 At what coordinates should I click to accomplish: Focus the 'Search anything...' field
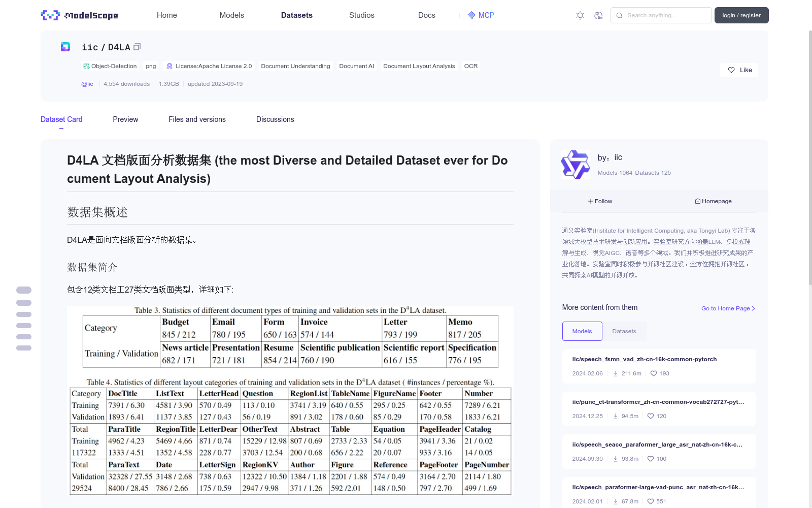click(x=661, y=15)
